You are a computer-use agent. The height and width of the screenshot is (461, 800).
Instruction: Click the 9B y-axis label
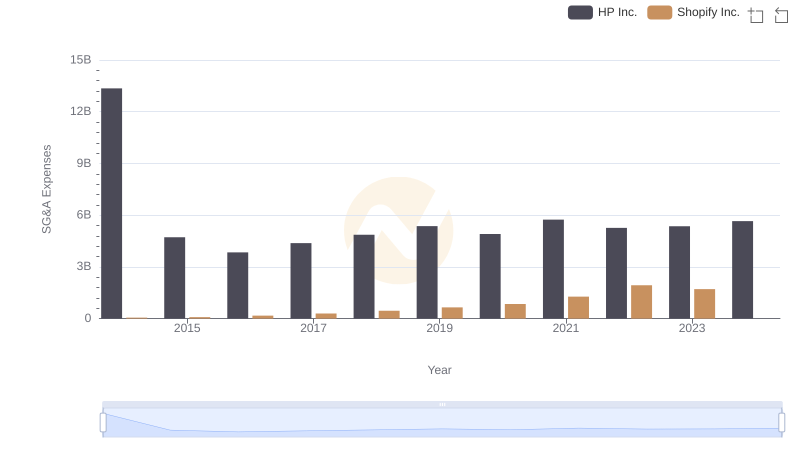coord(84,163)
